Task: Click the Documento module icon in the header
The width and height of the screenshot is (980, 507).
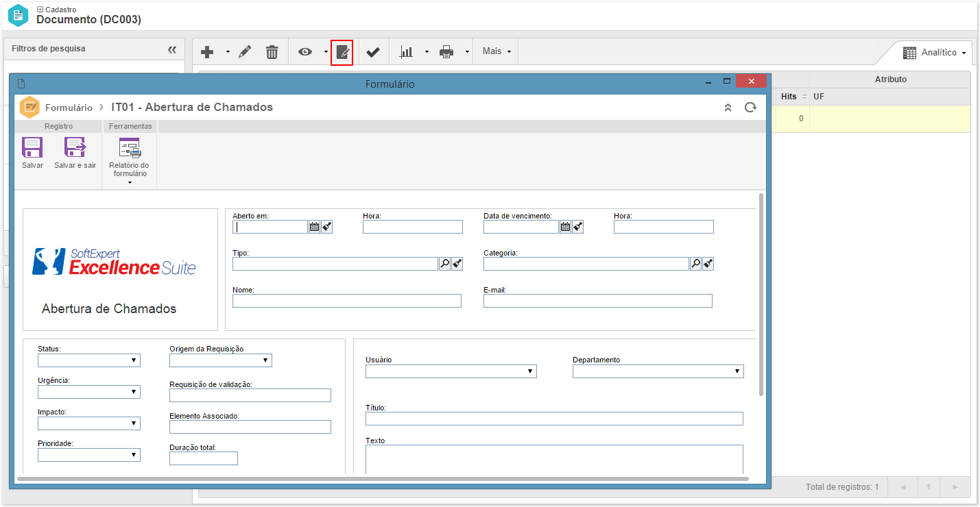Action: (19, 15)
